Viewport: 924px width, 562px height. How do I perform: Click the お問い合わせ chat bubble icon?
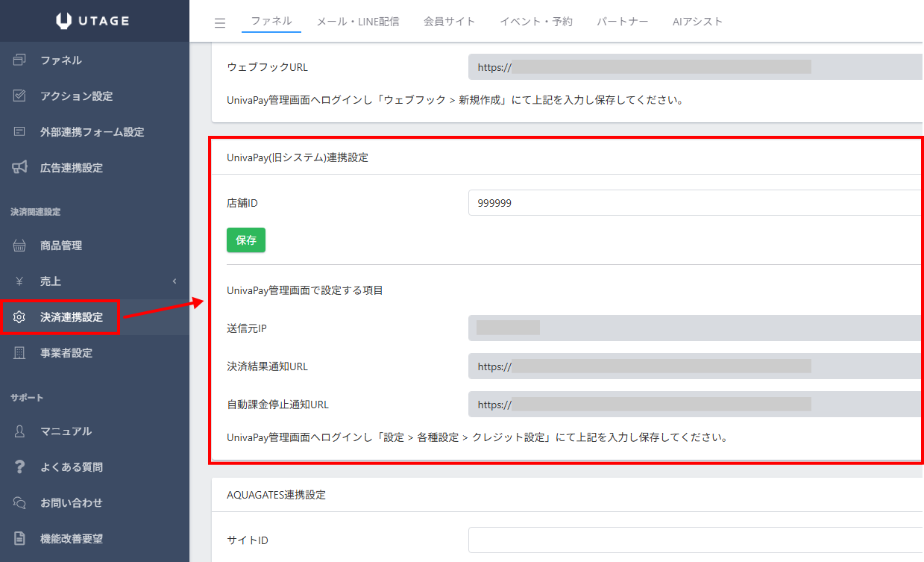pos(20,503)
